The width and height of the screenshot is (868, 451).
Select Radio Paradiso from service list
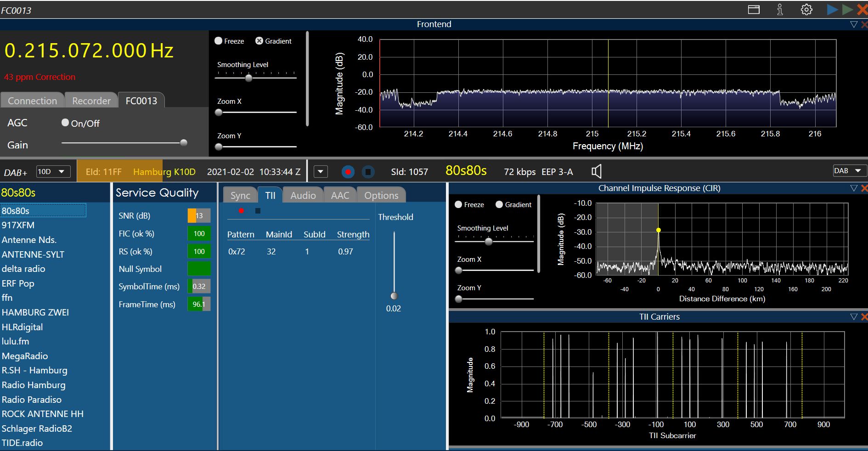click(x=32, y=400)
